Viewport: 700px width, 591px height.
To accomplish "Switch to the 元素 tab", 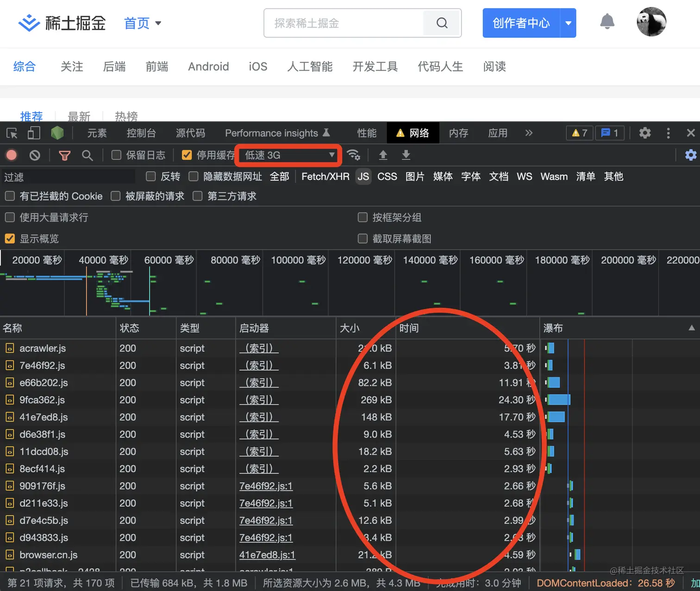I will pyautogui.click(x=97, y=133).
